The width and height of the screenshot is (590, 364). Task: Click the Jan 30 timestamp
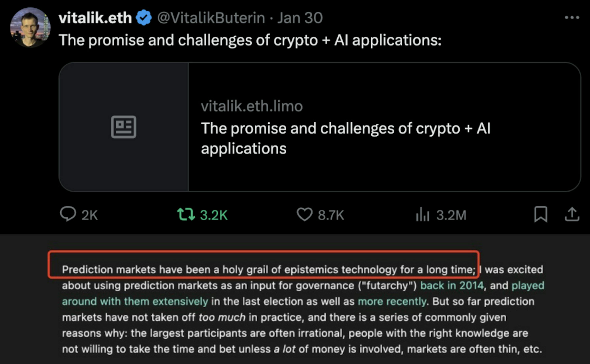tap(300, 18)
